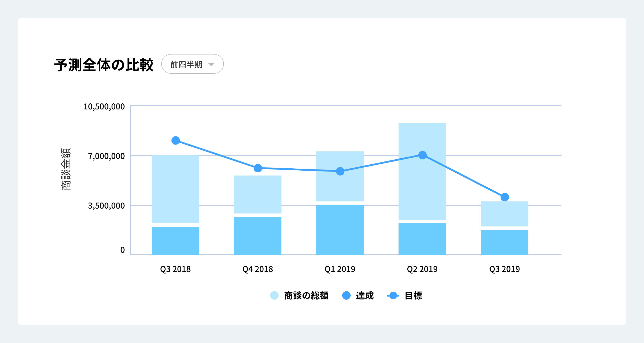The height and width of the screenshot is (343, 644).
Task: Toggle the 達成 legend item
Action: point(358,296)
